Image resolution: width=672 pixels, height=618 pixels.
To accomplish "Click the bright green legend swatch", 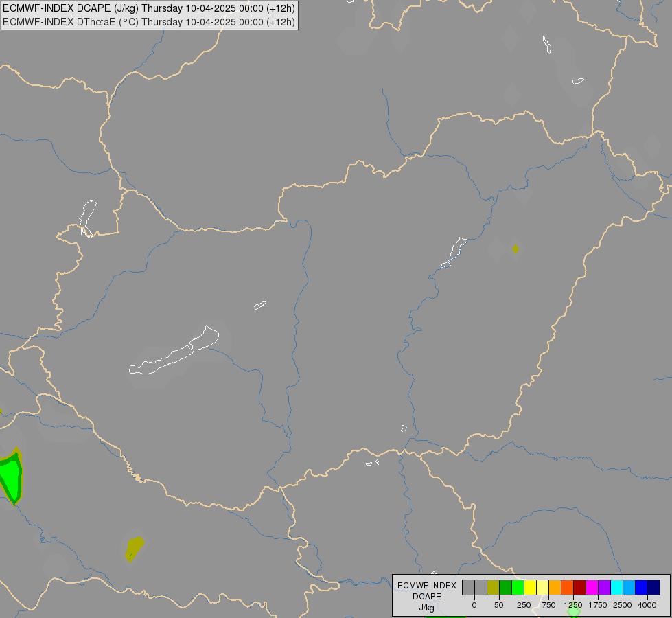I will (x=518, y=588).
